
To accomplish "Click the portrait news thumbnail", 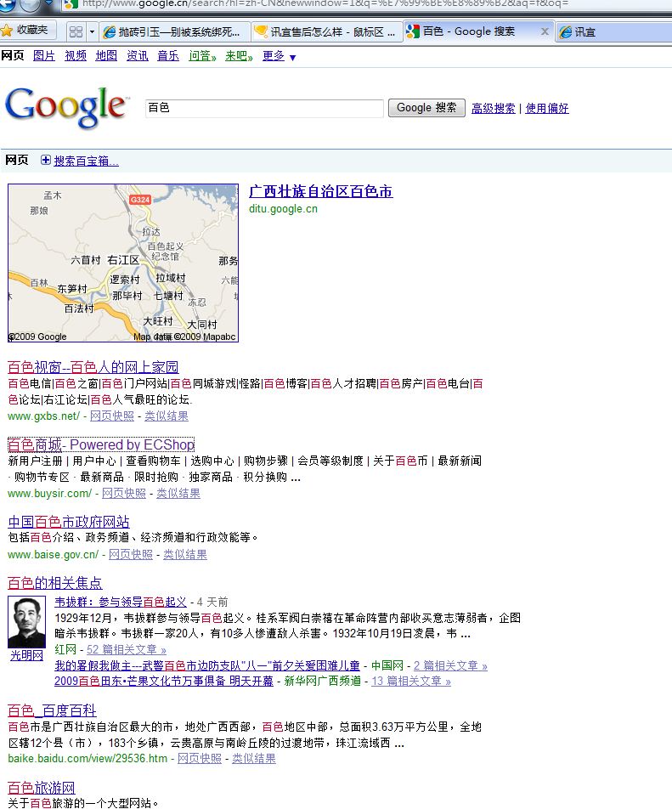I will coord(27,622).
